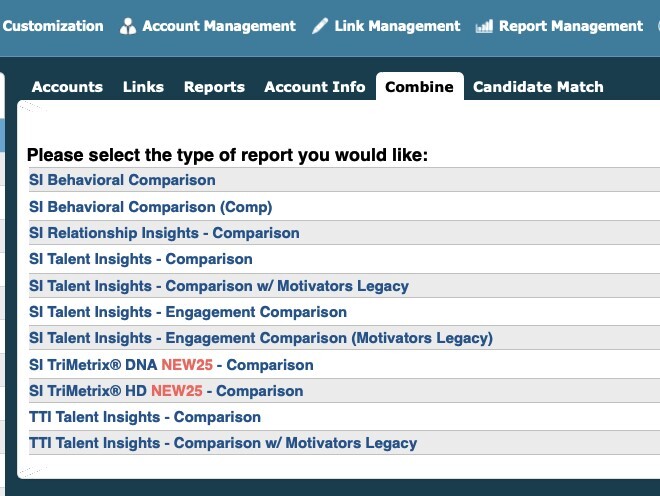Switch to the Reports tab
The height and width of the screenshot is (496, 660).
pos(214,87)
